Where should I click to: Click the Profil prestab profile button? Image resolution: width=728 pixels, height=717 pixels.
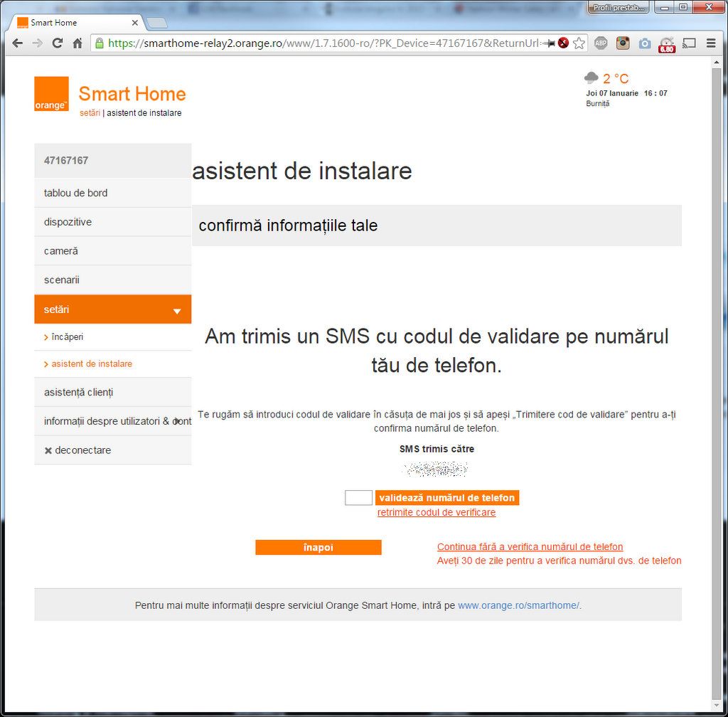[618, 7]
